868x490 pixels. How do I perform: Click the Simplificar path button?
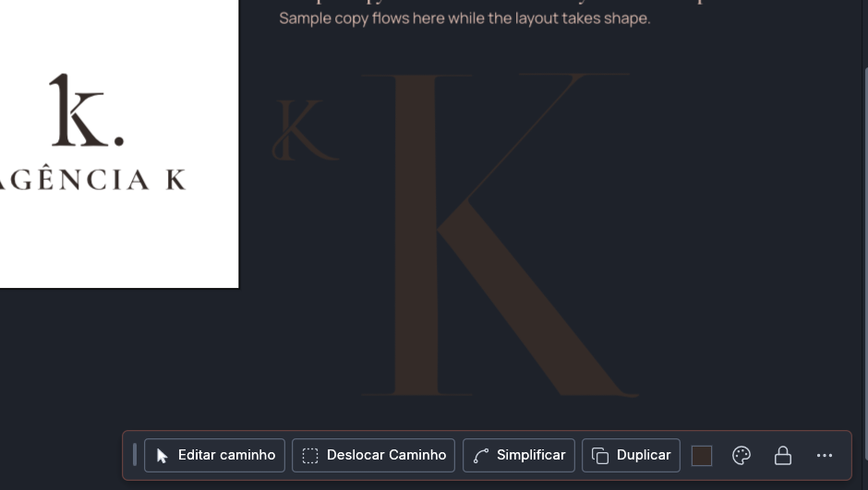[x=519, y=455]
